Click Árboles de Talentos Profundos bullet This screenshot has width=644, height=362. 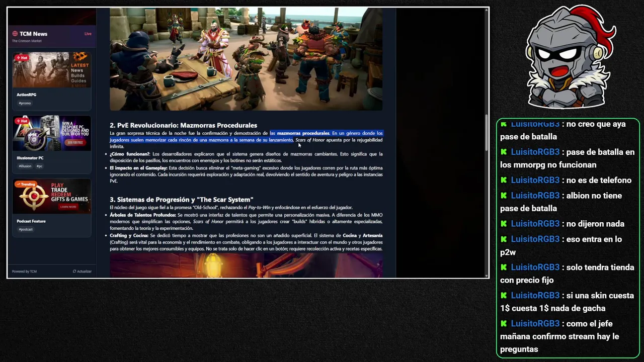(x=246, y=222)
